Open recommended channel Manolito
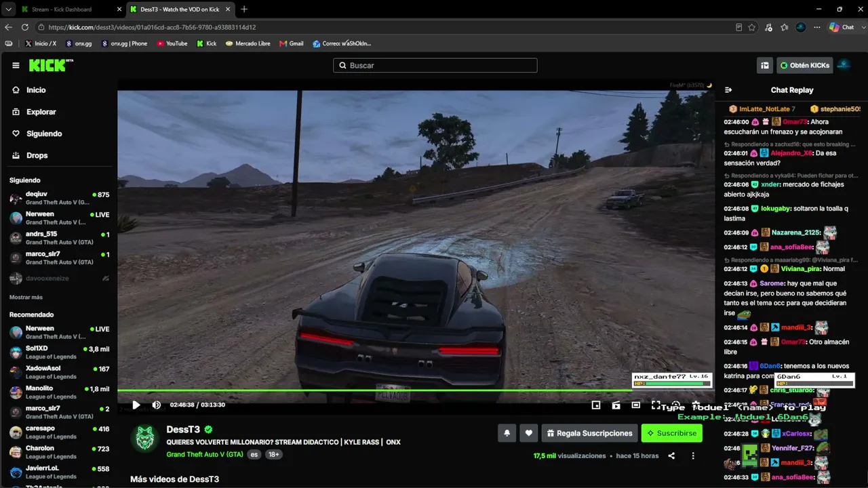The image size is (868, 488). [x=59, y=392]
